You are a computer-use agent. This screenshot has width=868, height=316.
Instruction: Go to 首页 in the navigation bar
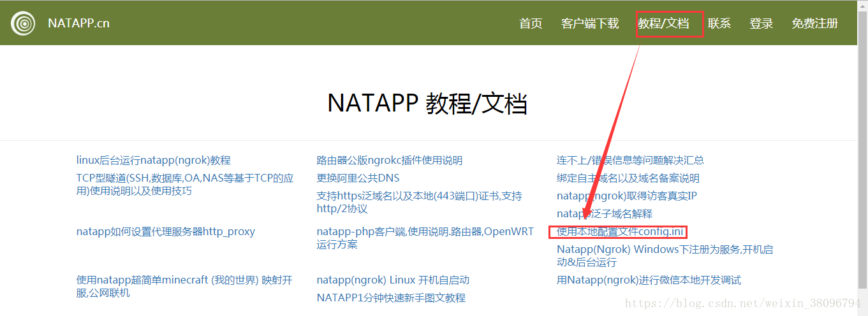click(x=531, y=24)
